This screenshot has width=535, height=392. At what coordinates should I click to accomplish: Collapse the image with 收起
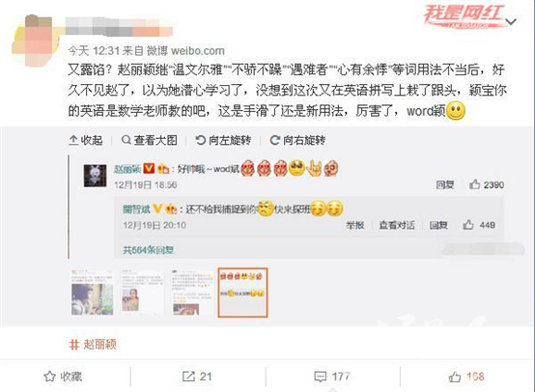point(86,140)
